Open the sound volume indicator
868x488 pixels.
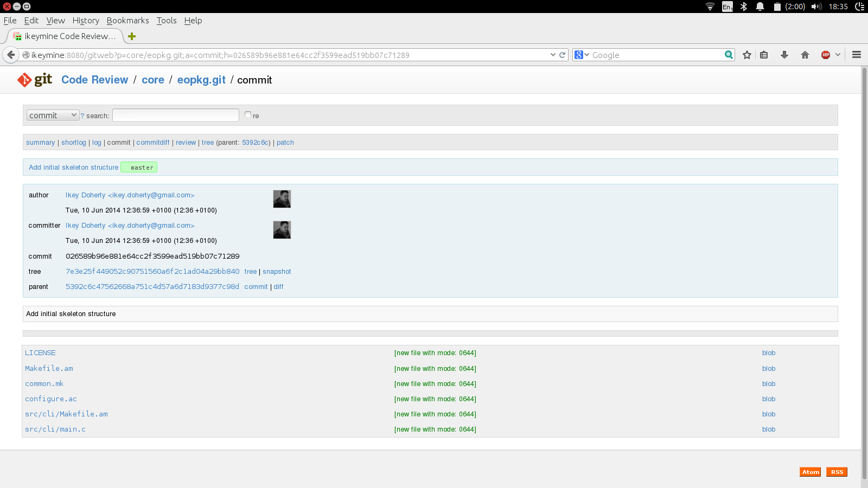[816, 7]
